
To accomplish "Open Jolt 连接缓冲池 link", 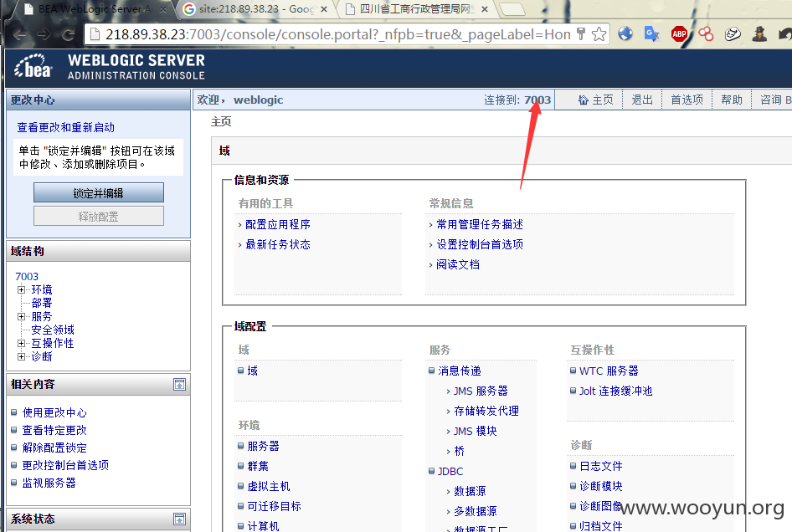I will [x=615, y=391].
